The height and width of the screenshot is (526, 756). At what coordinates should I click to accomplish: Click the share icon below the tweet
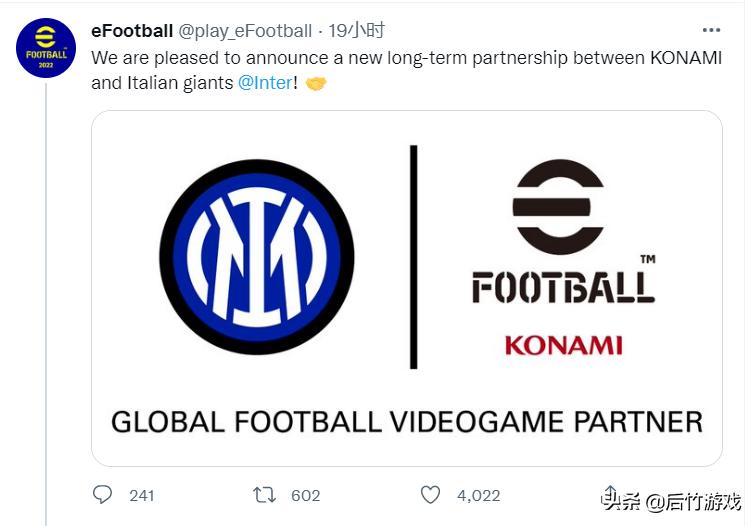(x=610, y=495)
